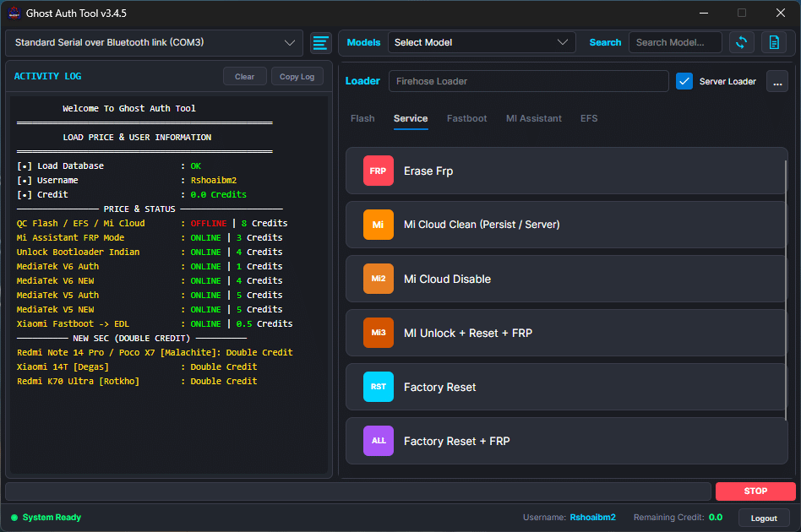Click the Logout button
Image resolution: width=801 pixels, height=532 pixels.
764,518
